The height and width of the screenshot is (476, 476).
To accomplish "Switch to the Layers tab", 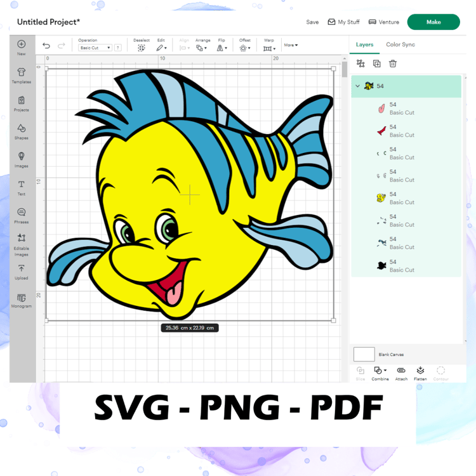I will (x=364, y=44).
